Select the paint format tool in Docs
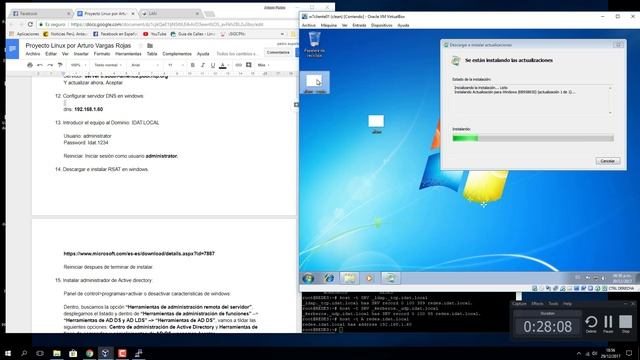This screenshot has width=640, height=360. click(60, 65)
